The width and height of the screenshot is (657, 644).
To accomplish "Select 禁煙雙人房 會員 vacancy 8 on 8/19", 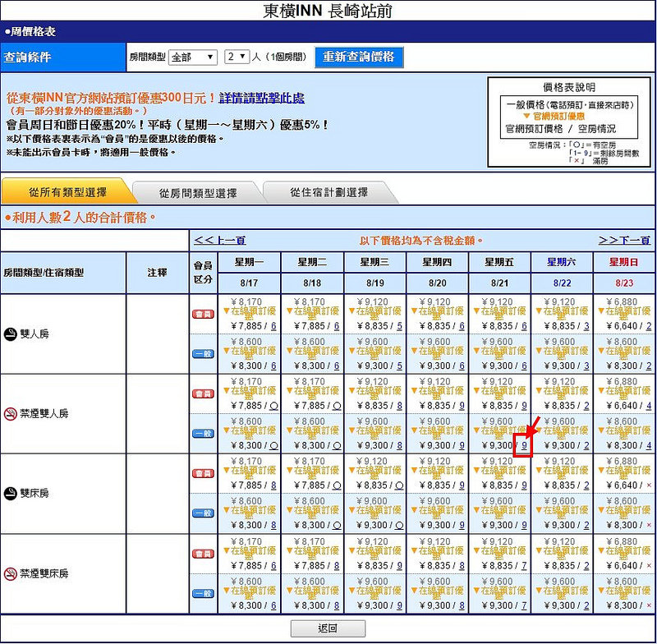I will point(399,406).
